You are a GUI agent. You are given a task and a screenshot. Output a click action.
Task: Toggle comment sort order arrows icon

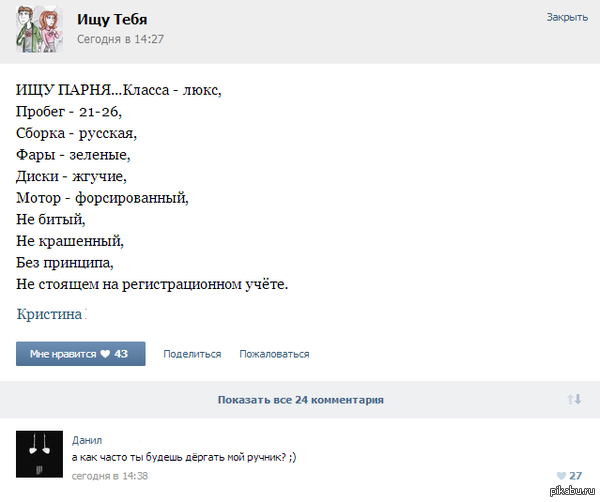574,399
